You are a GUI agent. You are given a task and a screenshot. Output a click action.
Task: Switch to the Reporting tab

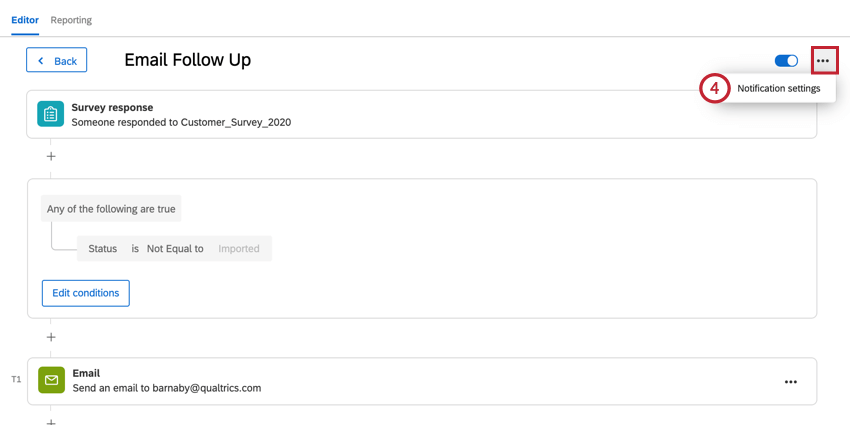point(71,20)
